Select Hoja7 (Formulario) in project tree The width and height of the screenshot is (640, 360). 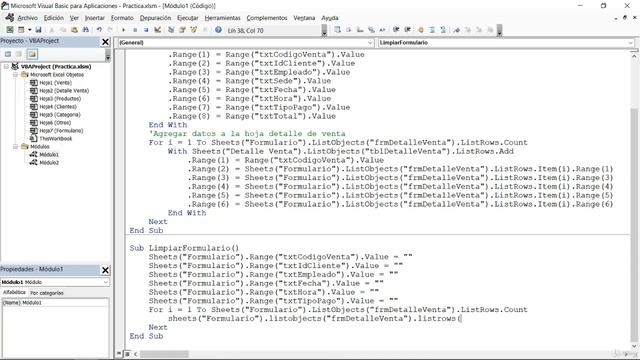(61, 131)
